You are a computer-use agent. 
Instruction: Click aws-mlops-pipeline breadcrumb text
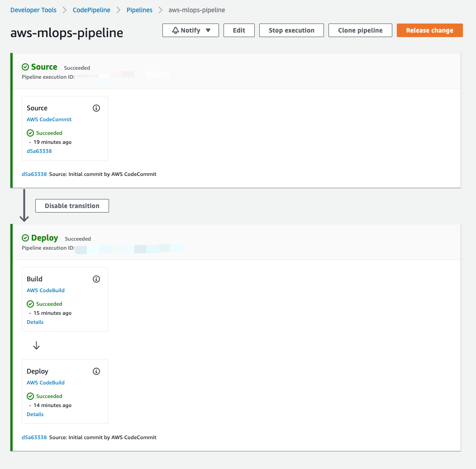tap(197, 10)
